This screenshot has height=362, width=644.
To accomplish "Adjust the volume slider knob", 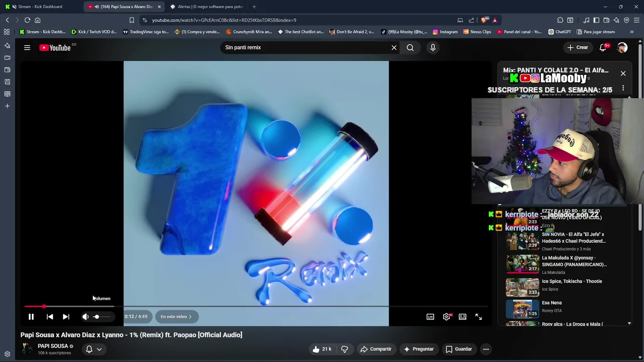I will tap(96, 317).
